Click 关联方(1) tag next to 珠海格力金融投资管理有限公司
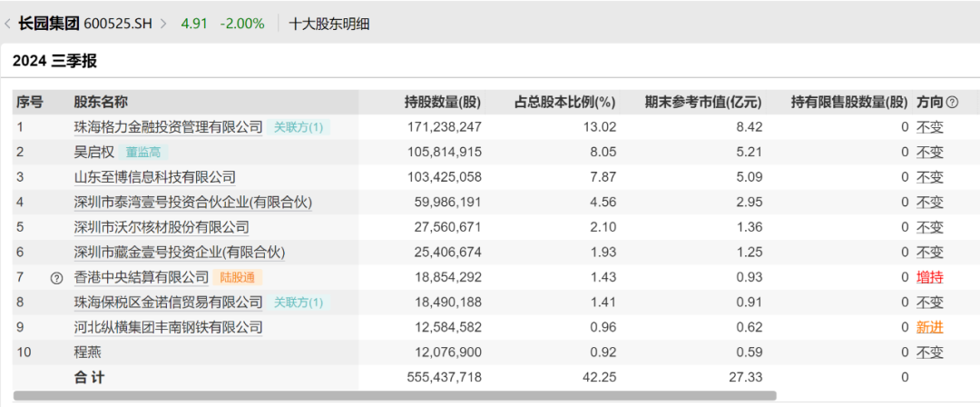Image resolution: width=980 pixels, height=407 pixels. 299,127
